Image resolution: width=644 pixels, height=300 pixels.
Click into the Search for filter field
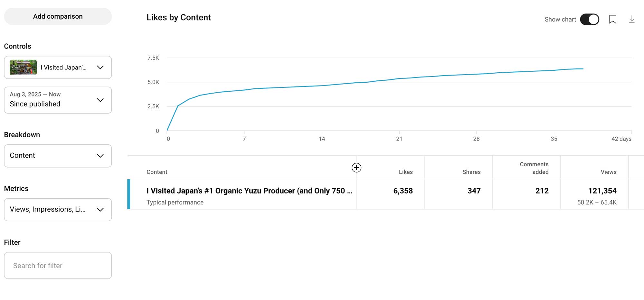tap(58, 266)
